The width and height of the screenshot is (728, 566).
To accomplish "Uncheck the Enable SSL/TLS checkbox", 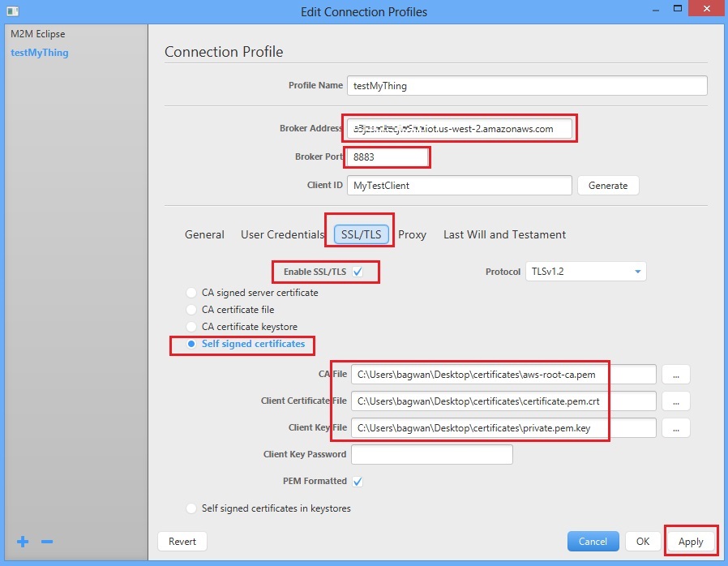I will click(x=358, y=272).
